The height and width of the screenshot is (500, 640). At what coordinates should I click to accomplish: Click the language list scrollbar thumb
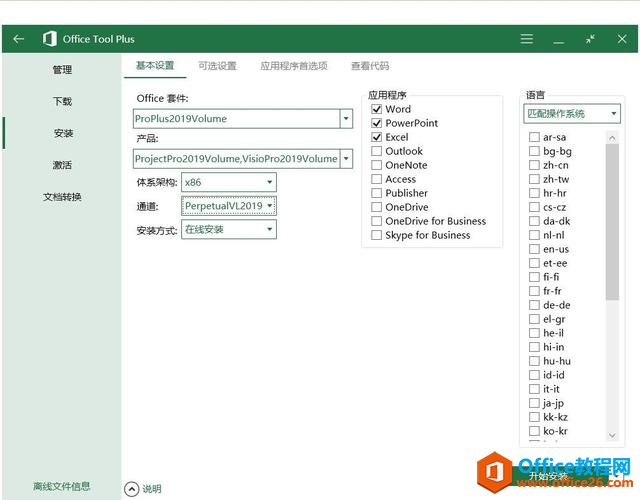(x=612, y=222)
